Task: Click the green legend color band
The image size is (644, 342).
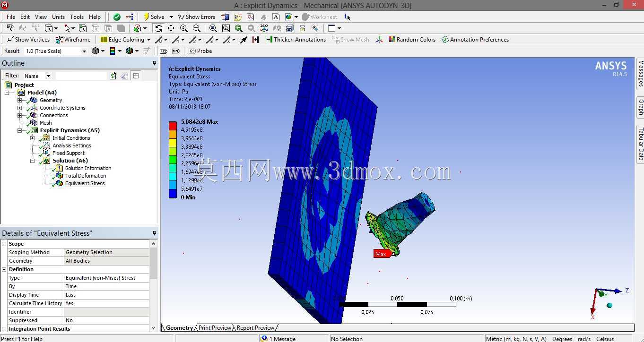Action: 173,159
